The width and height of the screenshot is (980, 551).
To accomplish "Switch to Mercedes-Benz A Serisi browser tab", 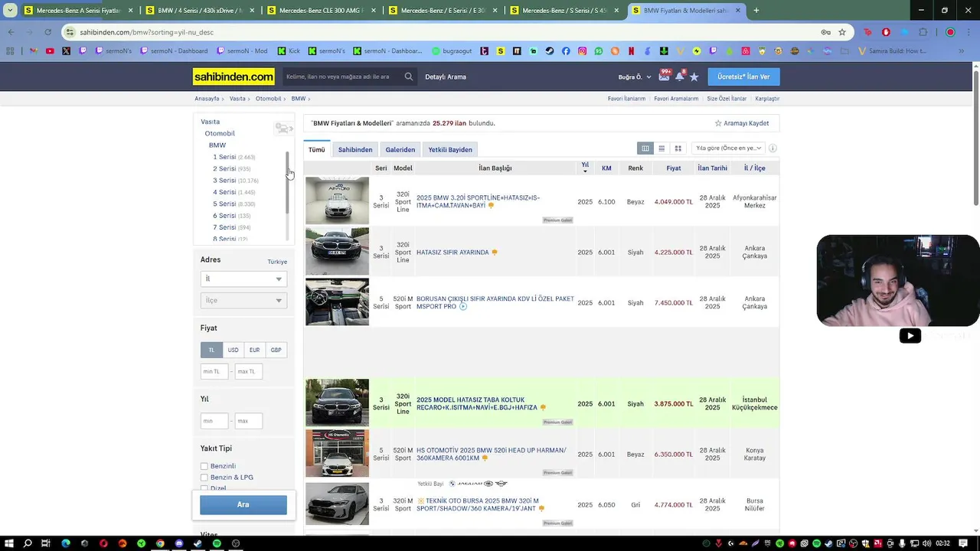I will pyautogui.click(x=78, y=11).
